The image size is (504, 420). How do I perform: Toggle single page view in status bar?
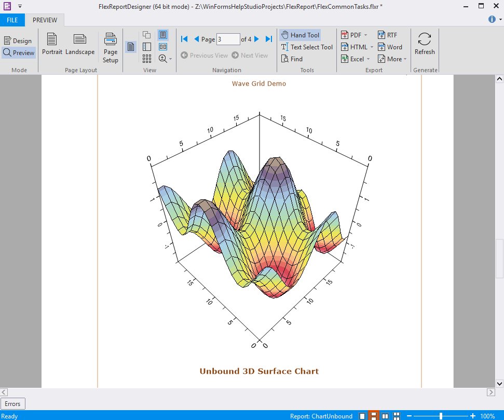pos(362,416)
